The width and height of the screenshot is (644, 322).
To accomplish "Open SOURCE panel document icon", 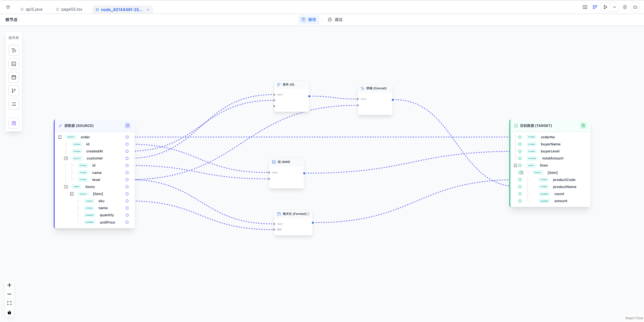I will point(127,126).
